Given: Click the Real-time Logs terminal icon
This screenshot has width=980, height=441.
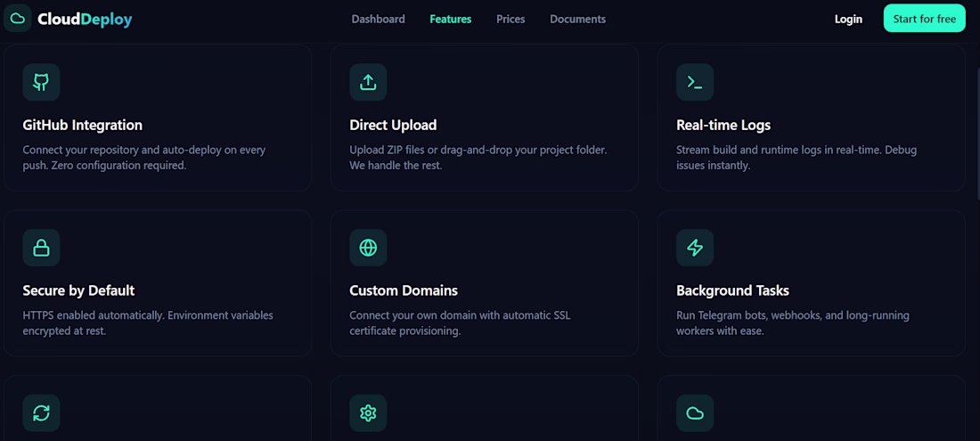Looking at the screenshot, I should pos(695,82).
